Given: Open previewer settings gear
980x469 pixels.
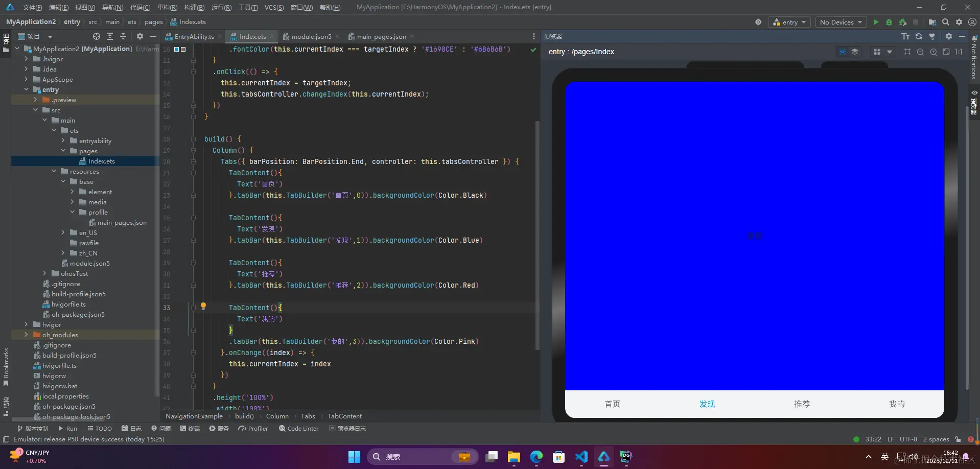Looking at the screenshot, I should 949,36.
